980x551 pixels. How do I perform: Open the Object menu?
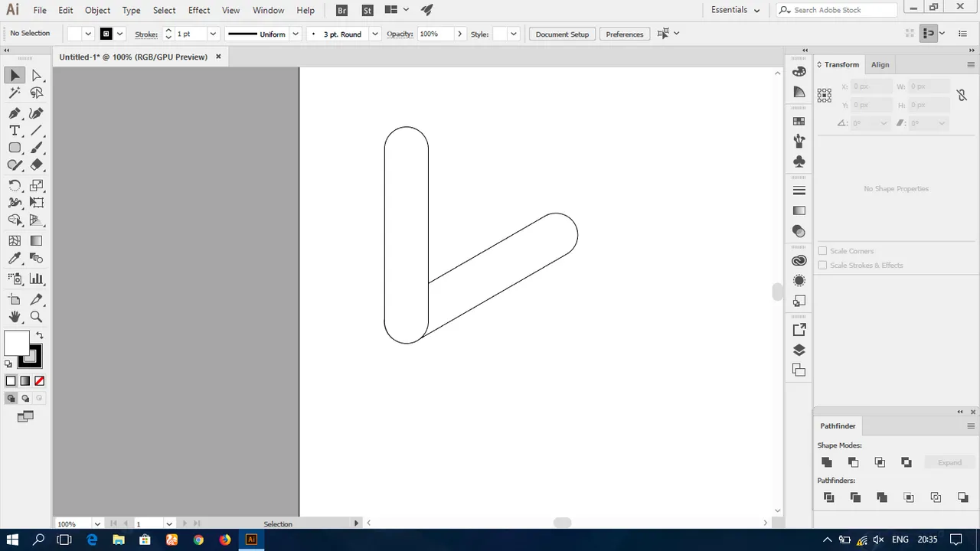(x=97, y=10)
